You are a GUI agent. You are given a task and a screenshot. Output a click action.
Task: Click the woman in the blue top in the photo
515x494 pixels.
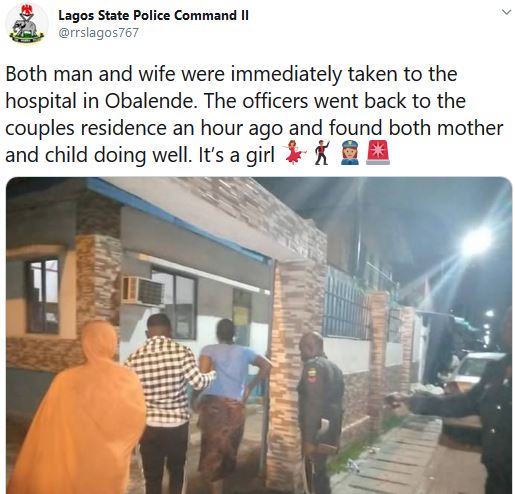tap(228, 395)
